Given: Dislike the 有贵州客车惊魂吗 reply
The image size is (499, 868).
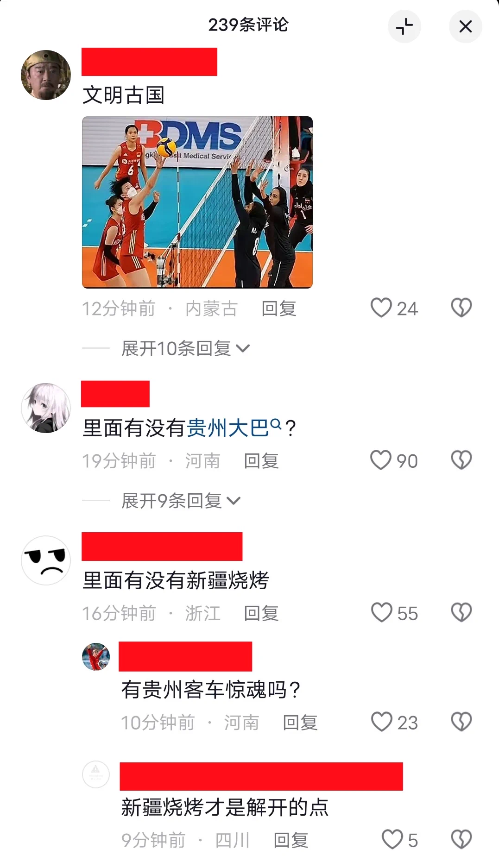Looking at the screenshot, I should 461,722.
